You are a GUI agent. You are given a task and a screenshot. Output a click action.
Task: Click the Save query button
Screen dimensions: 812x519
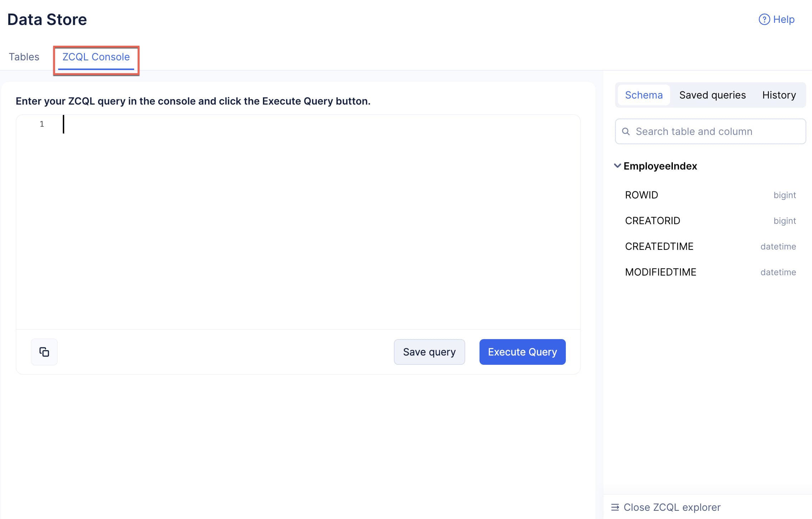(429, 352)
